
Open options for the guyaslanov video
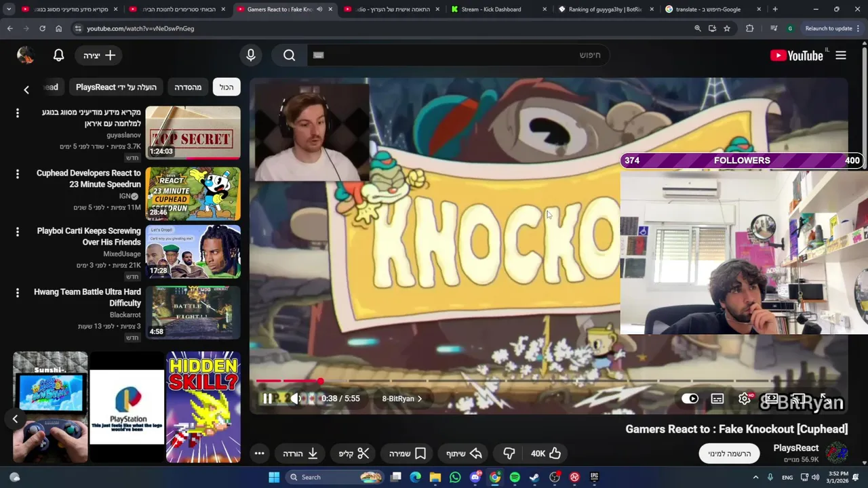[18, 113]
